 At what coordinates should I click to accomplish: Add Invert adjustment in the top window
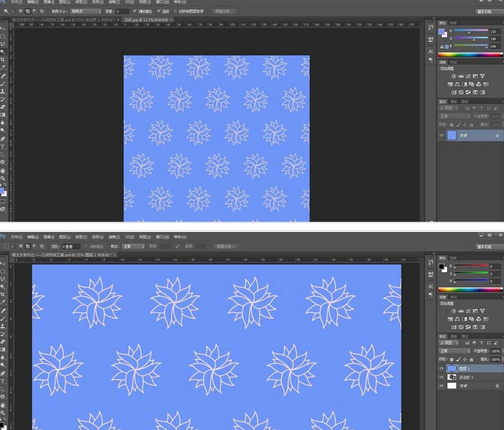pos(454,92)
